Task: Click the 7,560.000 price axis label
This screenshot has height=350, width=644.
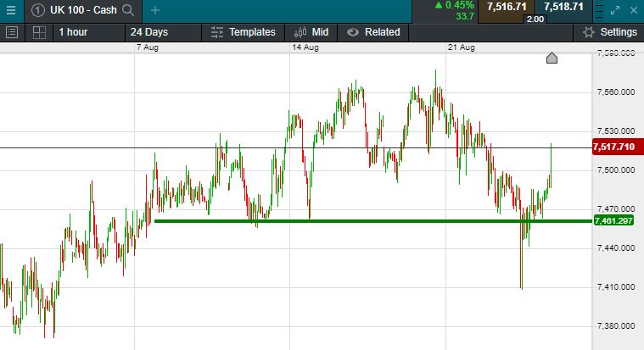Action: (x=616, y=92)
